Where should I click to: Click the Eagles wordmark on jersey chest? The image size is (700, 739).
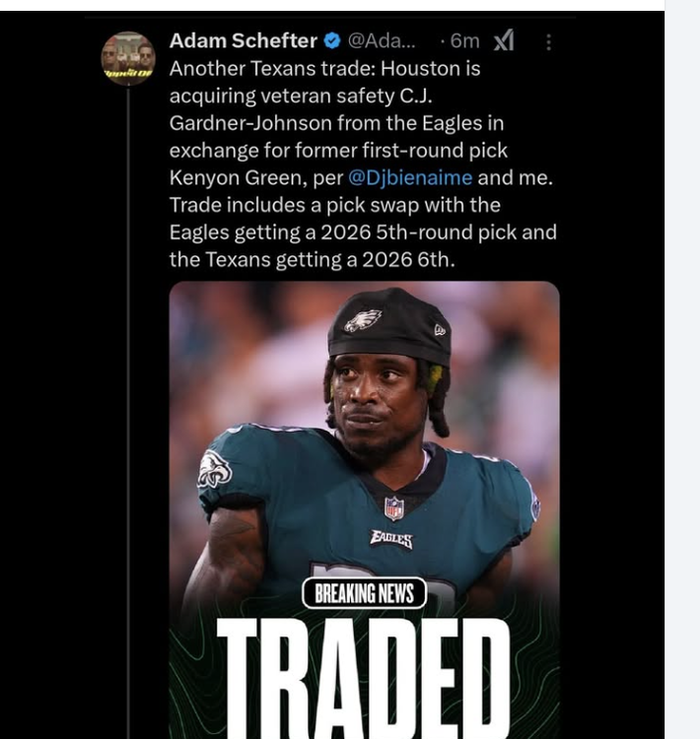pos(391,539)
